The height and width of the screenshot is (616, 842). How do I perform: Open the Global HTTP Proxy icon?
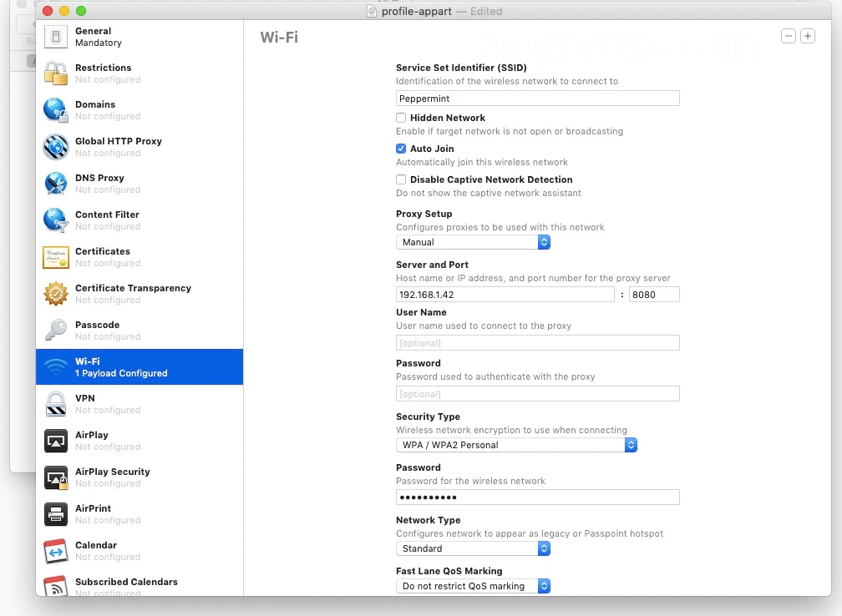[56, 147]
